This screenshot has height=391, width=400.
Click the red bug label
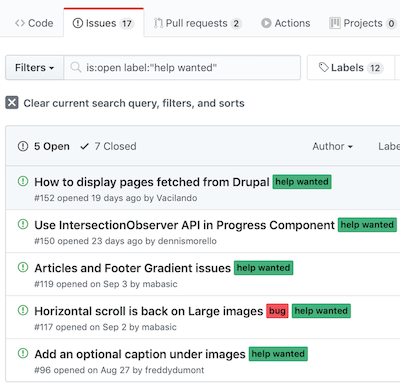(x=277, y=311)
